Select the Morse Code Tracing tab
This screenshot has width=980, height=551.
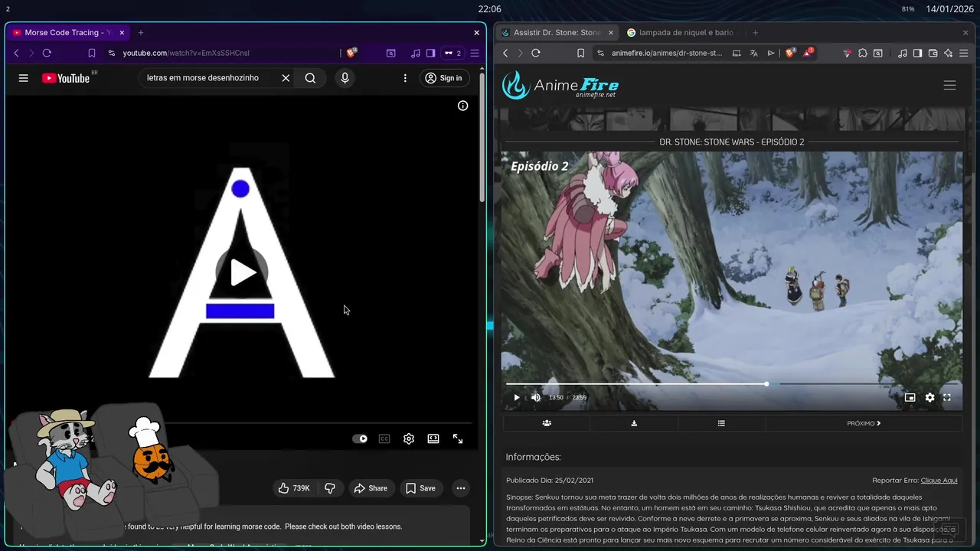(67, 33)
